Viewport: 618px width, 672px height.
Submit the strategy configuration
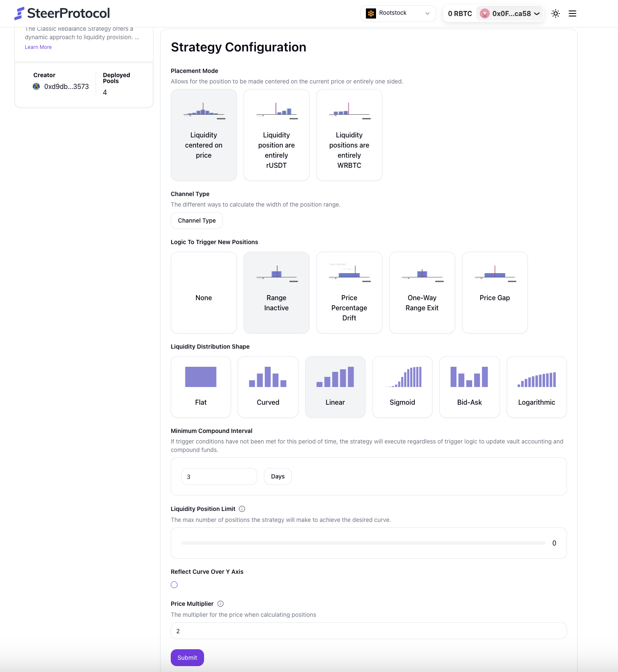[187, 658]
